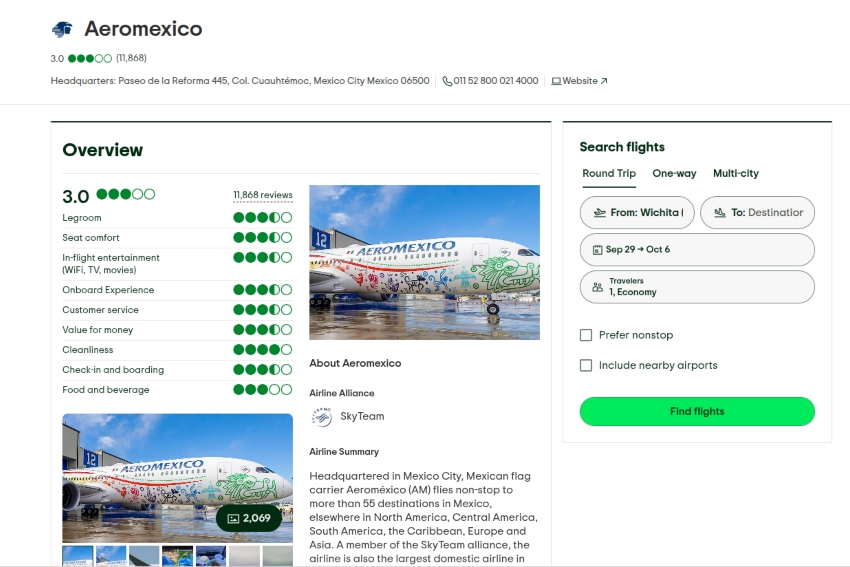Click the header rating bubbles next to 3.0
This screenshot has width=850, height=567.
pyautogui.click(x=90, y=58)
